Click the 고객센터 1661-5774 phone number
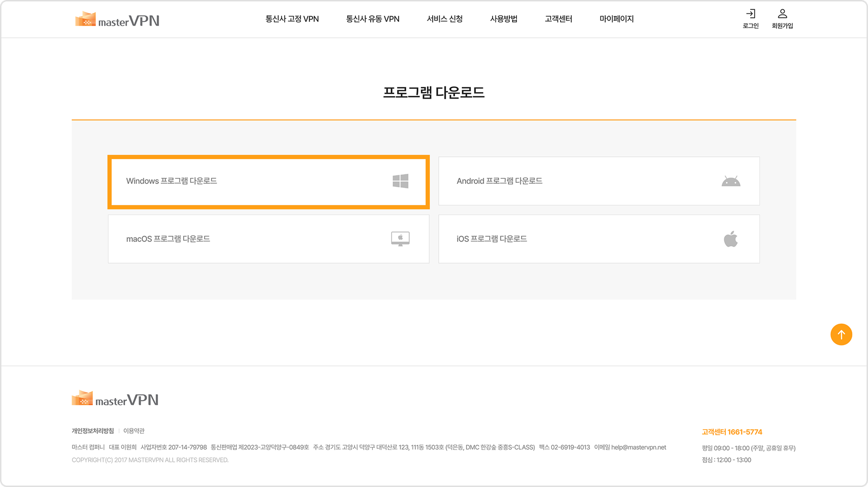Image resolution: width=868 pixels, height=487 pixels. point(731,432)
